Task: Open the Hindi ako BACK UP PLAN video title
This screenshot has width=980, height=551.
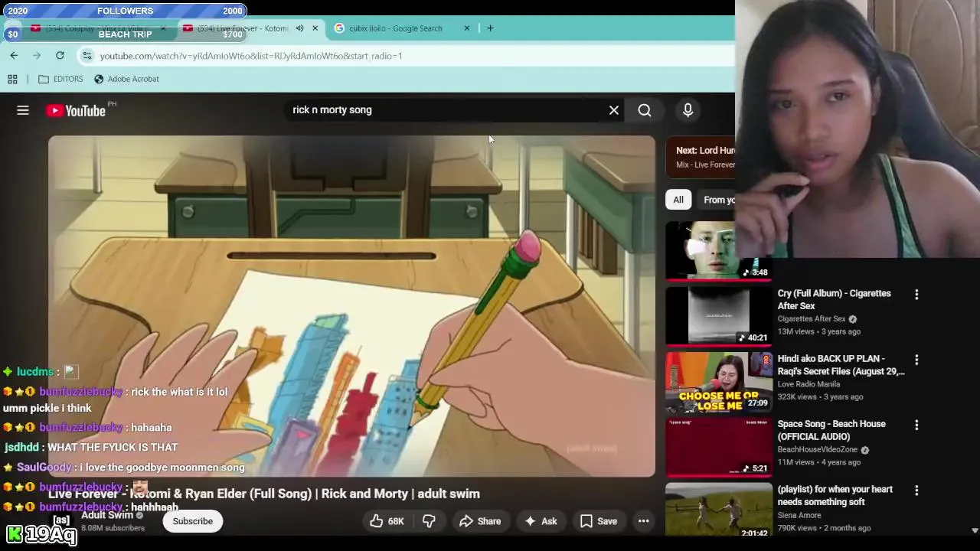Action: [841, 365]
